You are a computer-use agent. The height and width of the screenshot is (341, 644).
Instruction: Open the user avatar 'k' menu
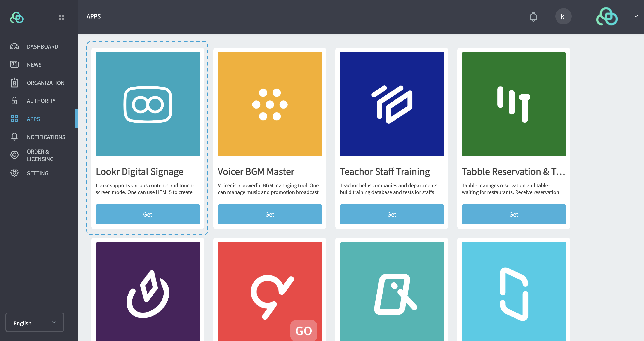coord(563,17)
